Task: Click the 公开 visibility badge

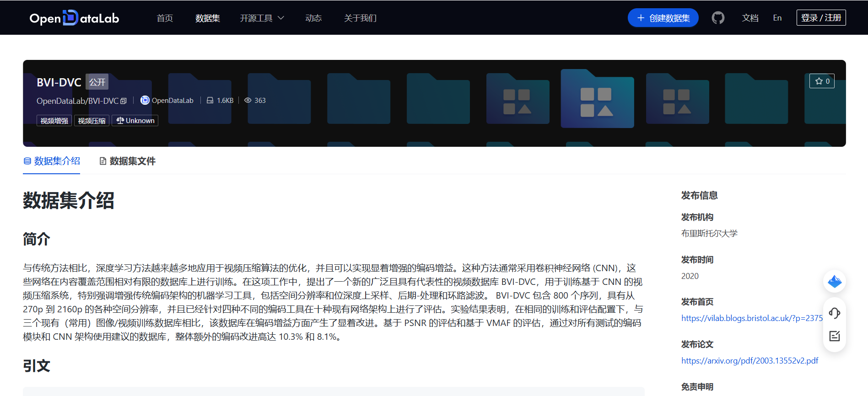Action: click(97, 82)
